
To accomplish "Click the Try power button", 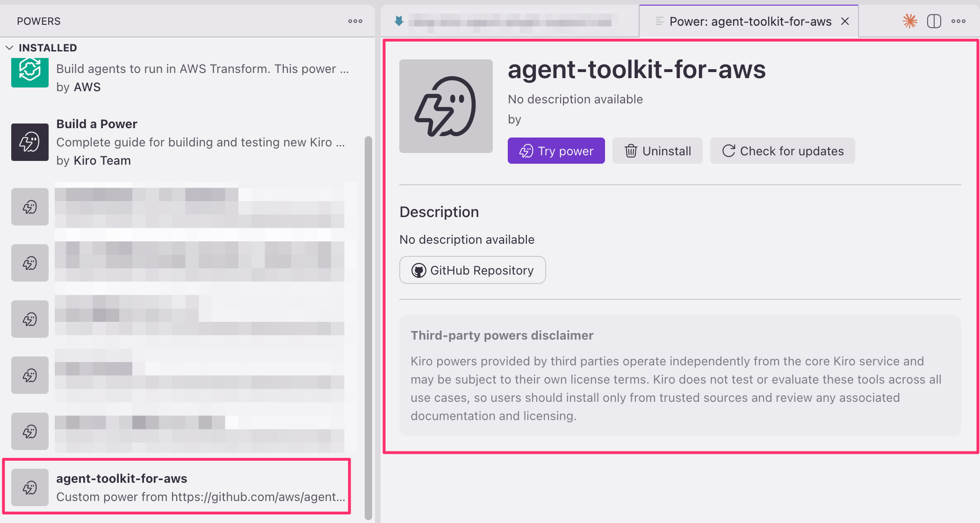I will click(556, 151).
